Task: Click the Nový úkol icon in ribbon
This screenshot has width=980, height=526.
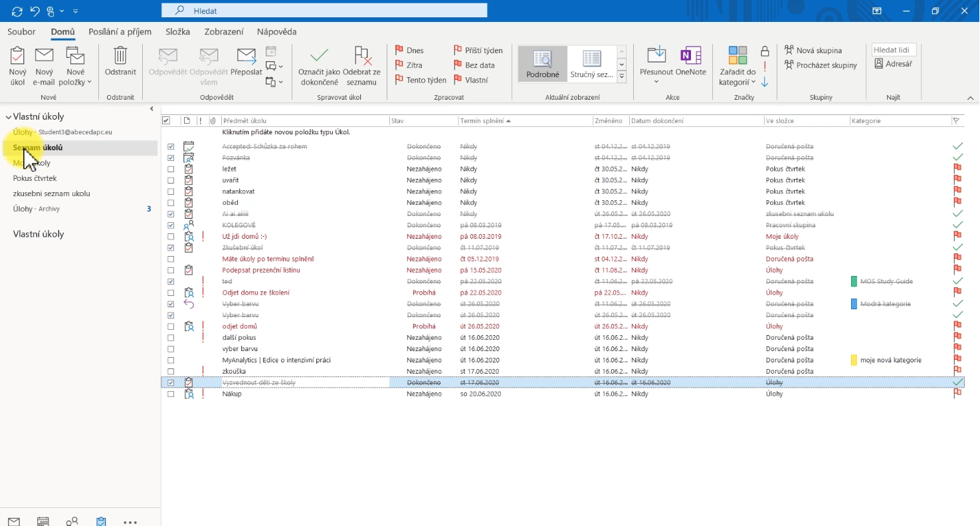Action: (x=18, y=57)
